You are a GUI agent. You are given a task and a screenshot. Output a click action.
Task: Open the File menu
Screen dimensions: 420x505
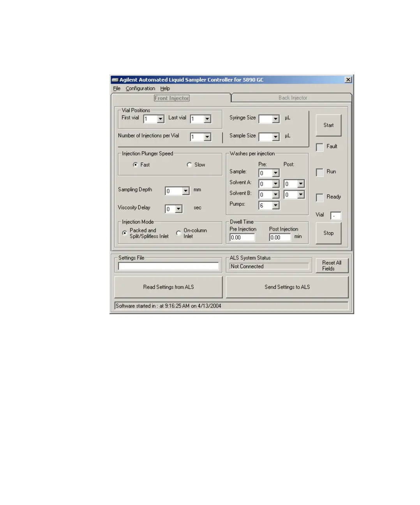[x=117, y=88]
